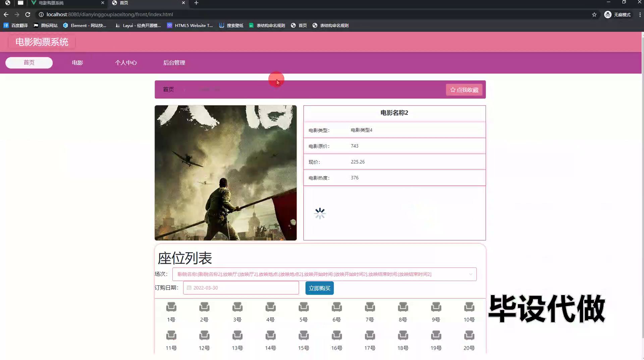
Task: Click the 743 original price value
Action: coord(355,146)
